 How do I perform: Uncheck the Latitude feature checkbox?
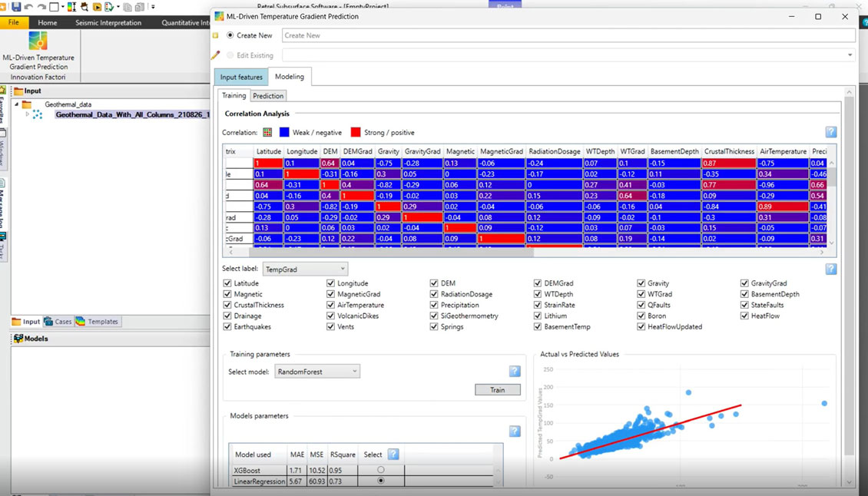point(227,283)
